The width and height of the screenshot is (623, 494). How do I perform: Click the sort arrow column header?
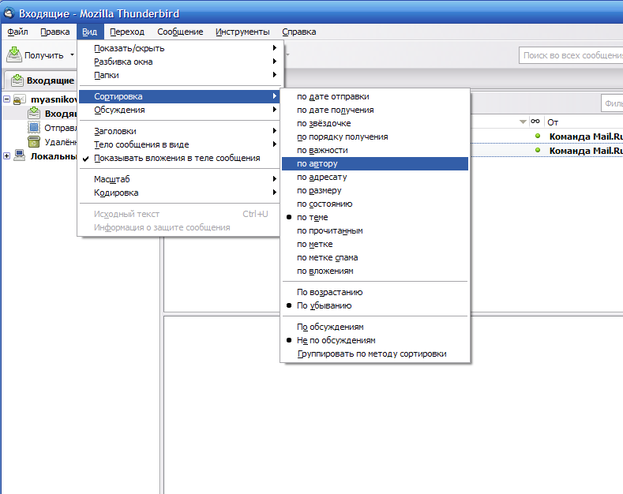point(523,122)
